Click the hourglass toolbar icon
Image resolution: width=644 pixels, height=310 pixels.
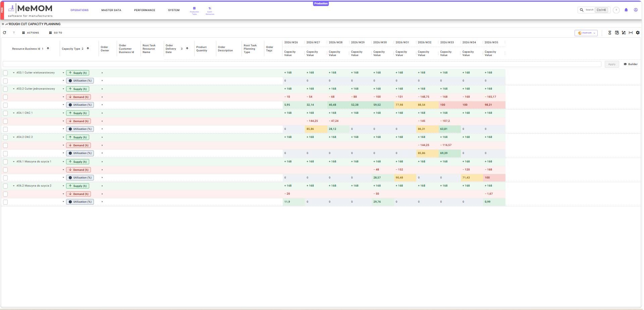(x=610, y=33)
